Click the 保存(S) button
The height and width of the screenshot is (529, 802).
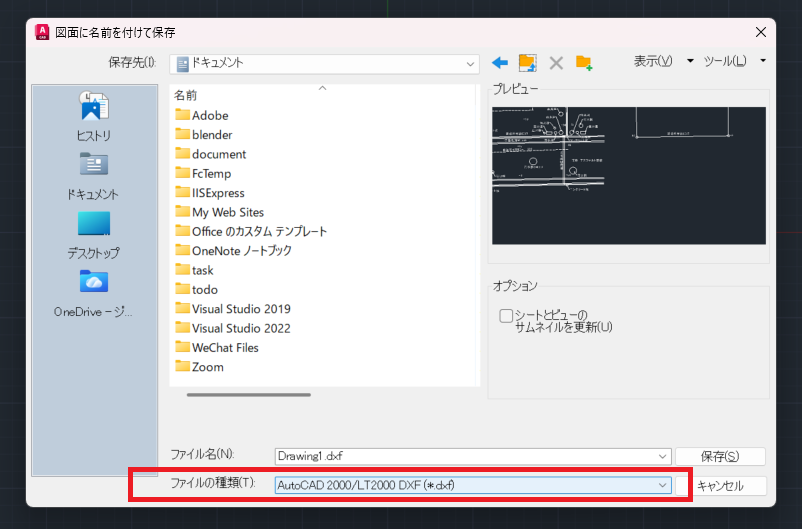(x=720, y=456)
